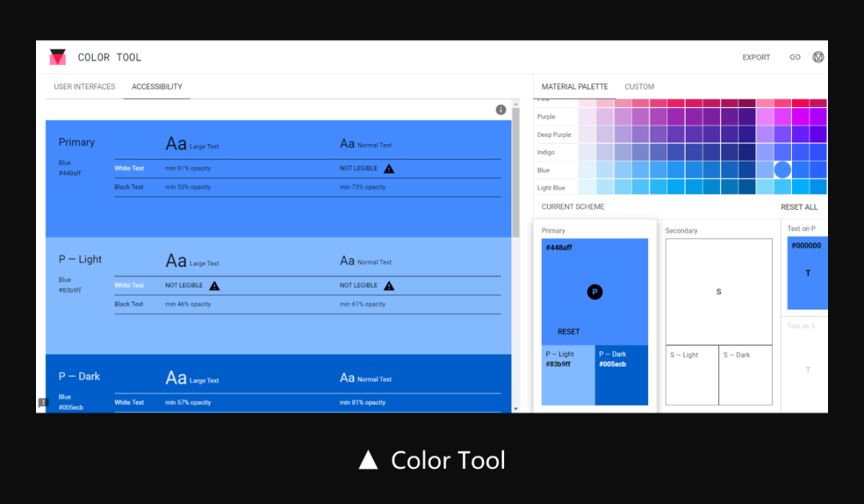Click P-Light large text warning triangle
The width and height of the screenshot is (864, 504).
(214, 286)
